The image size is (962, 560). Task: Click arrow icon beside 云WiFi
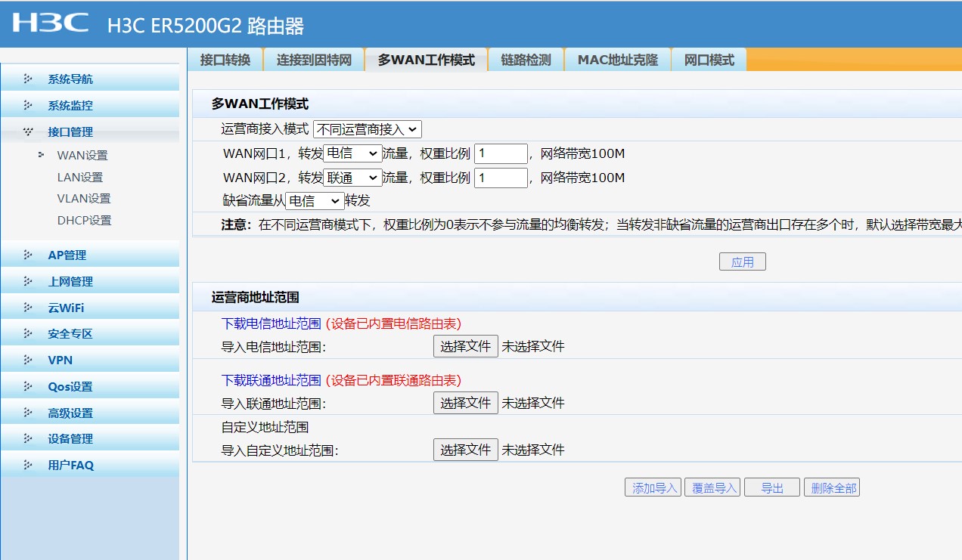pyautogui.click(x=29, y=308)
